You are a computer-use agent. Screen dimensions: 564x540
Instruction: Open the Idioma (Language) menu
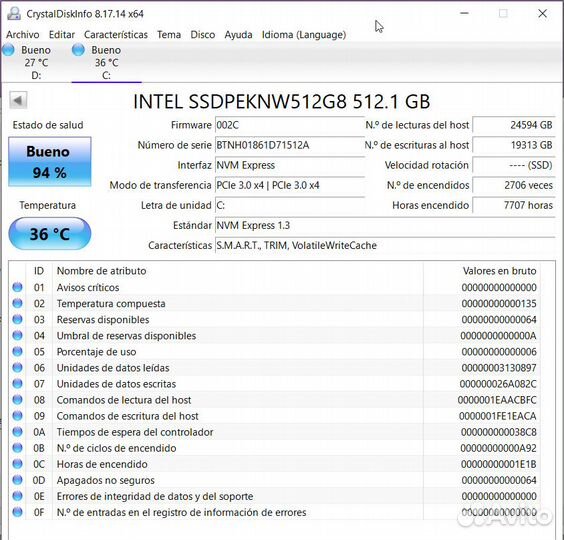pos(304,35)
